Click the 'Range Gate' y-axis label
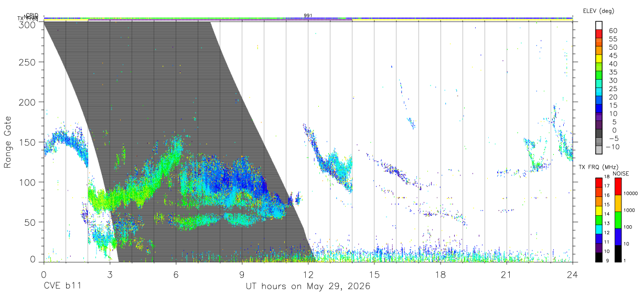The width and height of the screenshot is (644, 297). tap(8, 142)
